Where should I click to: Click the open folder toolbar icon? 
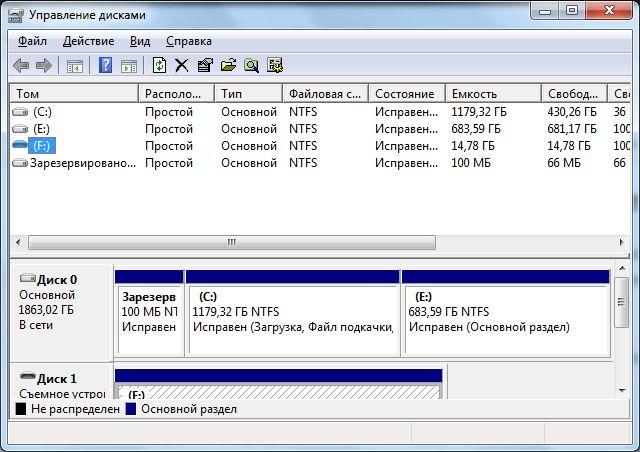tap(229, 65)
